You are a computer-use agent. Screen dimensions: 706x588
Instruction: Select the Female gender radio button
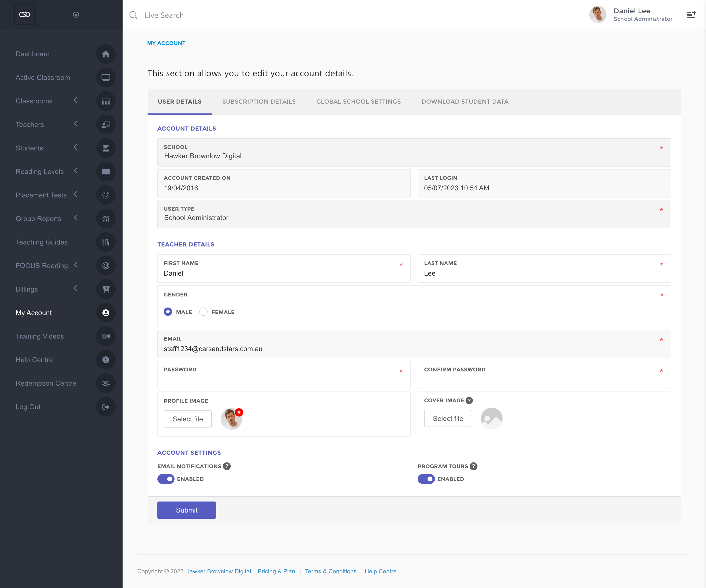[x=203, y=312]
